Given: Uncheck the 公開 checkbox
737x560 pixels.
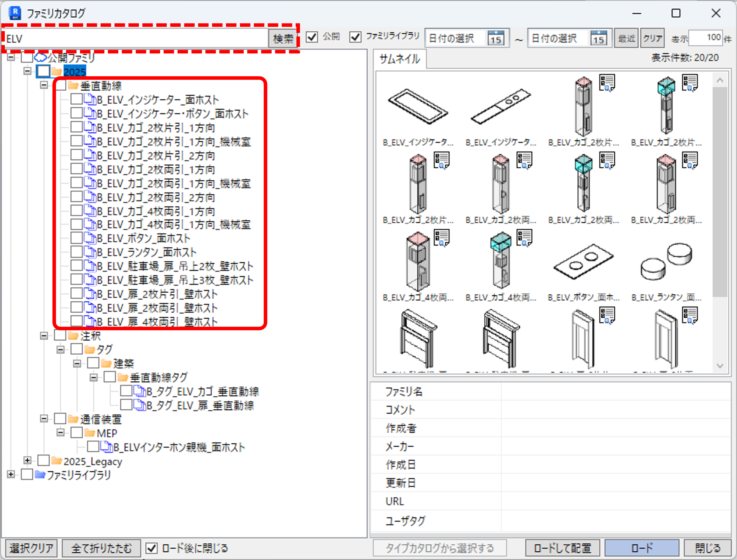Looking at the screenshot, I should pos(312,37).
